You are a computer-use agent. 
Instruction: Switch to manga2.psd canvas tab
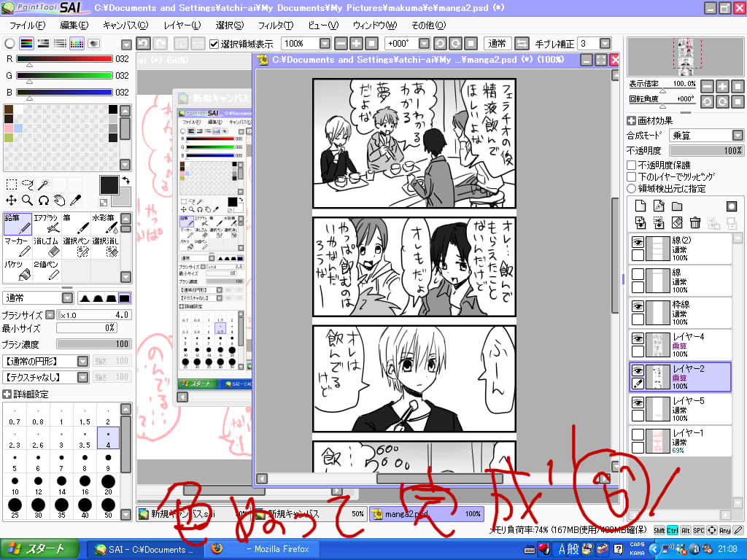coord(427,514)
